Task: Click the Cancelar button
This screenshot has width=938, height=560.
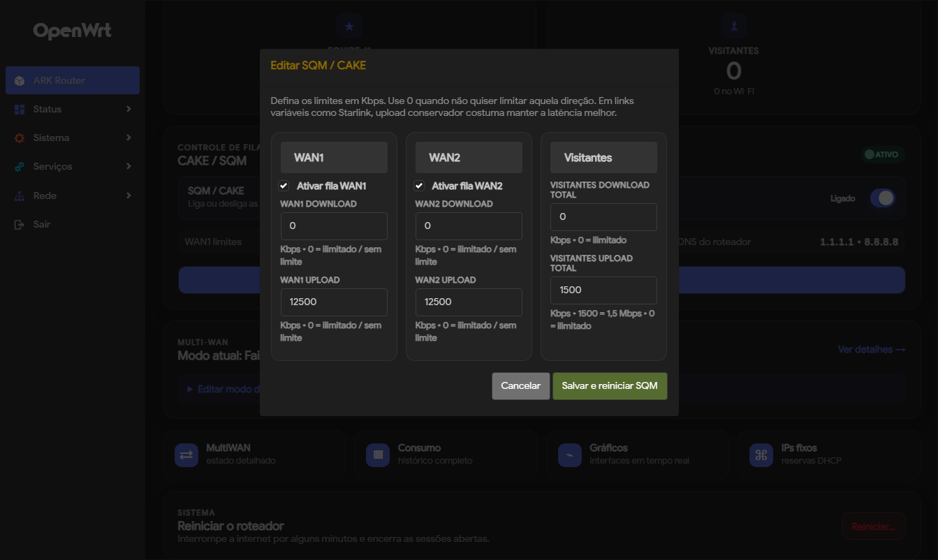Action: click(x=520, y=386)
